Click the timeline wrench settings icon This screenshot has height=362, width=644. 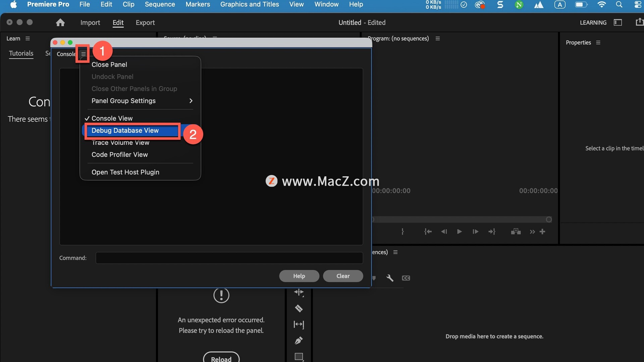coord(390,278)
